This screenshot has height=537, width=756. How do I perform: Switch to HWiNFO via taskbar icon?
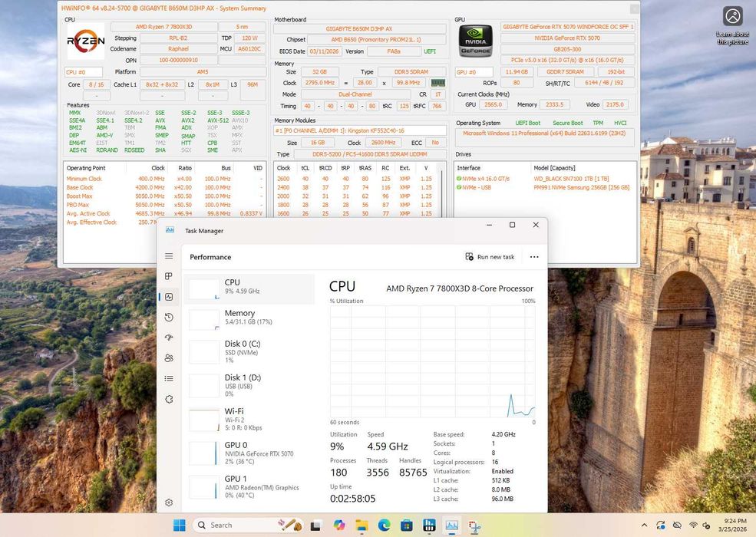[429, 525]
